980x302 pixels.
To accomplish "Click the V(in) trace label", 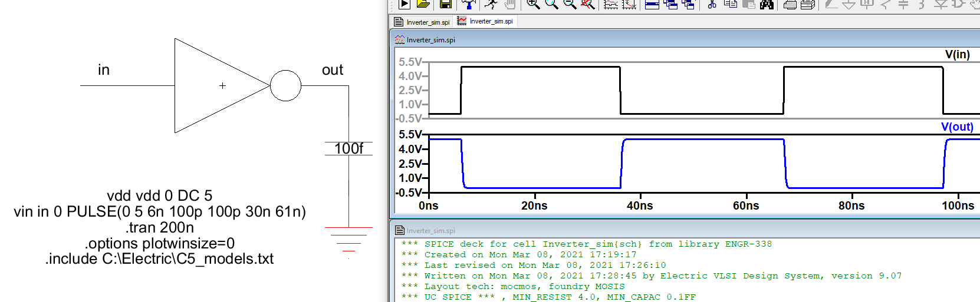I will point(957,54).
